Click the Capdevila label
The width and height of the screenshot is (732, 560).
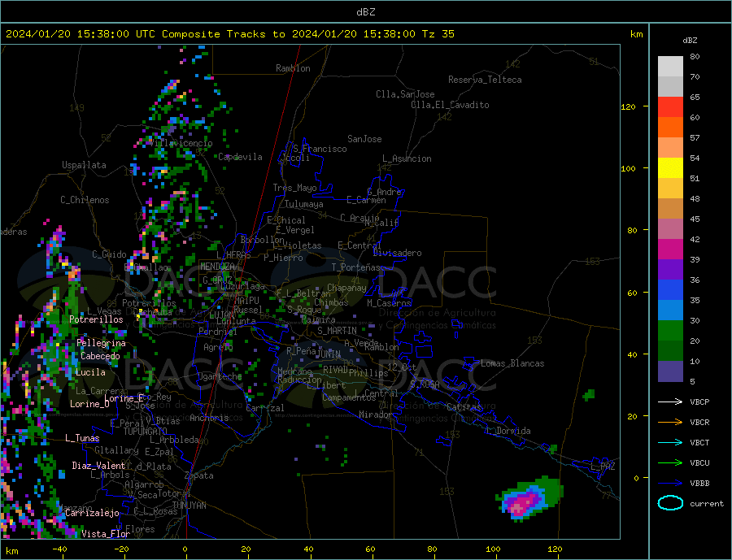point(241,157)
